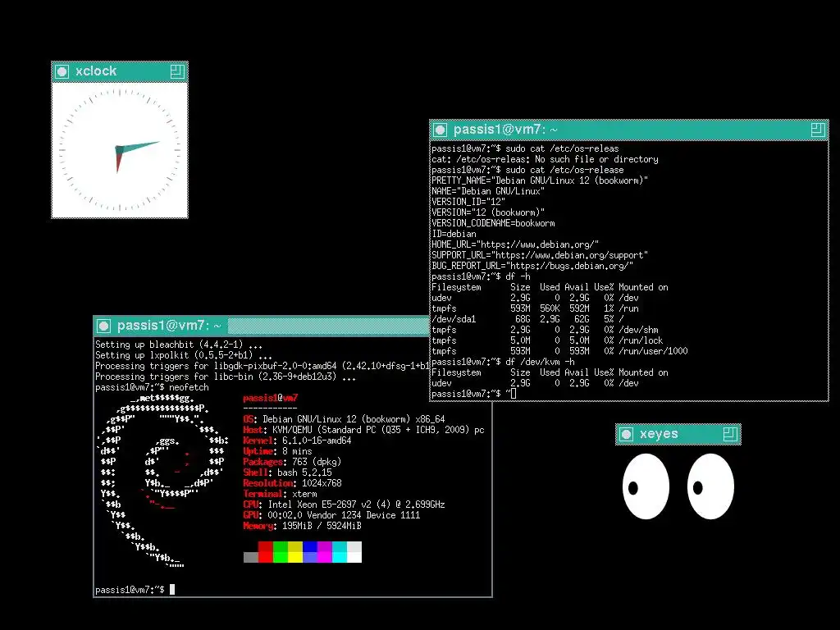Click the passis1@vm7 title of the df terminal

tap(505, 129)
